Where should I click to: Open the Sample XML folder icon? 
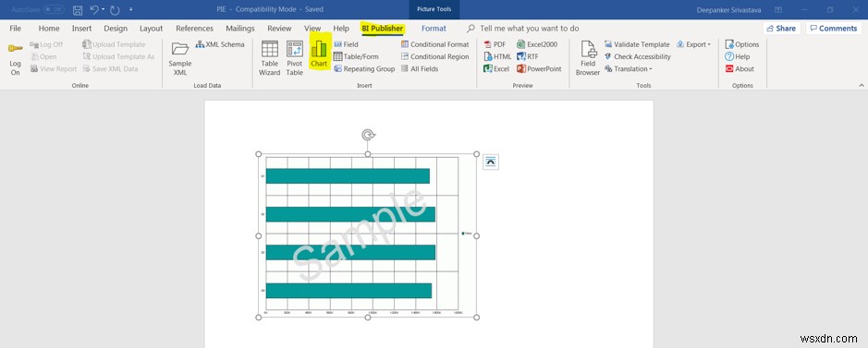tap(180, 49)
